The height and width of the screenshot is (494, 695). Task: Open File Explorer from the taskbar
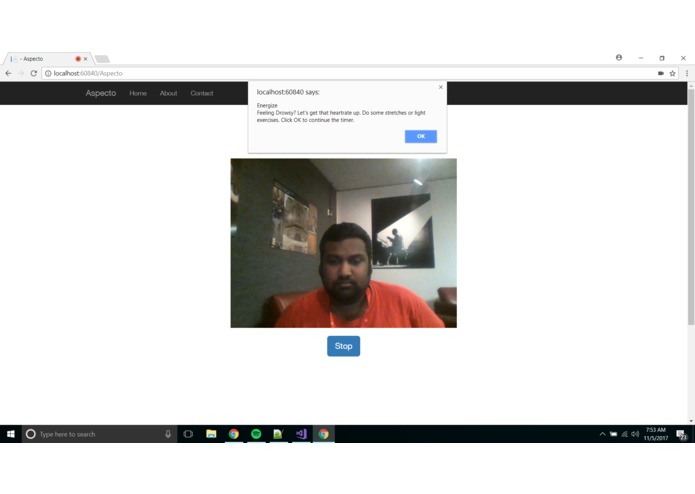211,434
